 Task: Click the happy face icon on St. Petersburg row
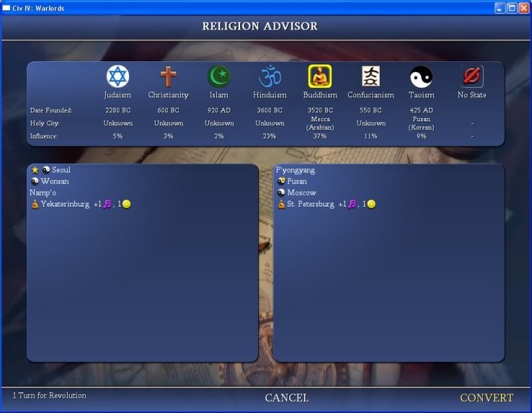[372, 204]
